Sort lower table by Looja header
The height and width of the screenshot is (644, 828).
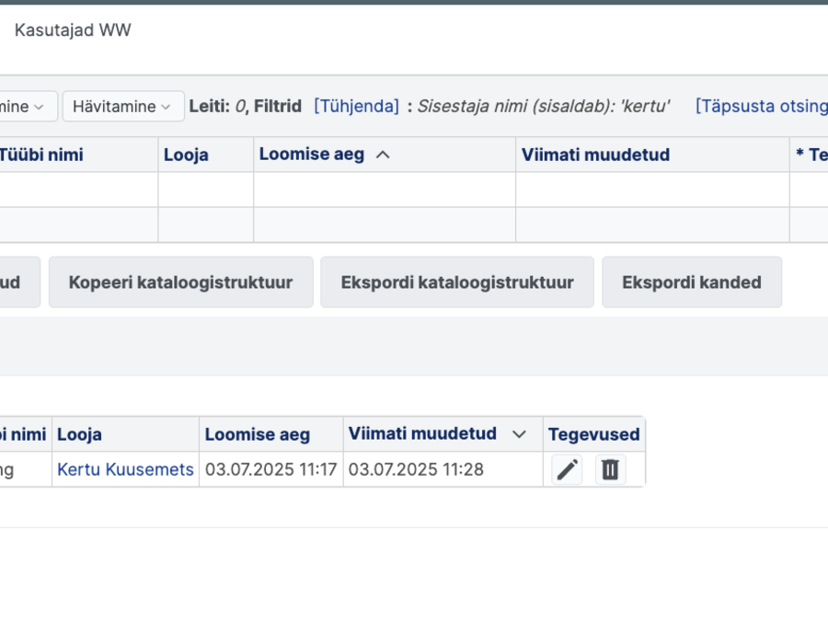[x=79, y=434]
